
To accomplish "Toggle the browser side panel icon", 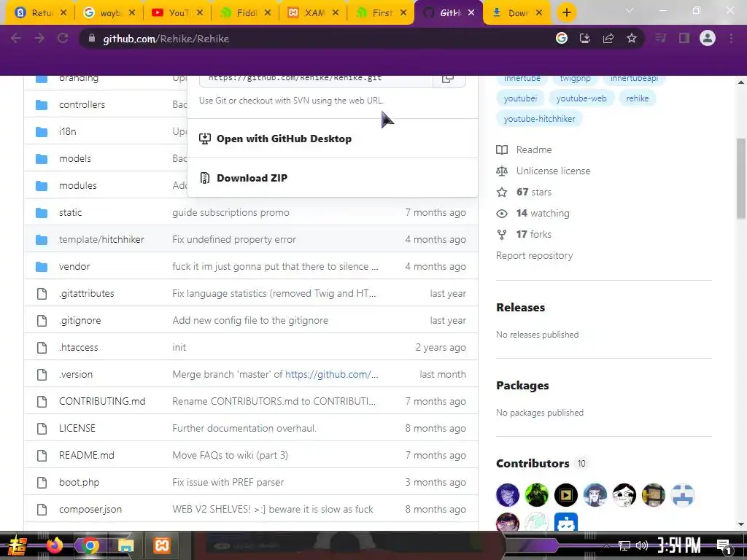I will point(684,39).
